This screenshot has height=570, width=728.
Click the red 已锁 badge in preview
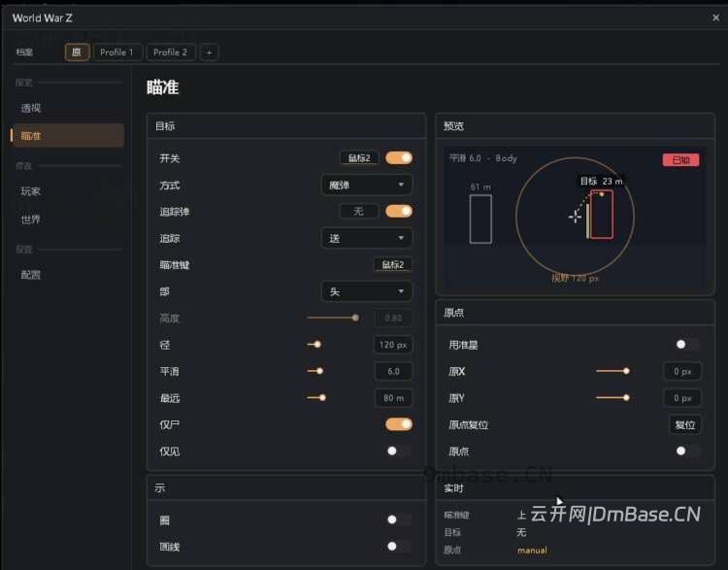tap(680, 160)
